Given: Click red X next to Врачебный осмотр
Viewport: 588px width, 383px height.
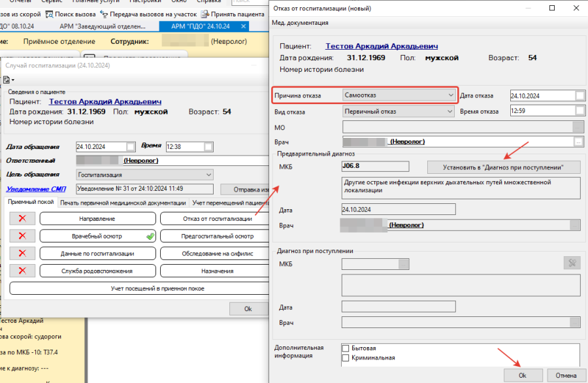Looking at the screenshot, I should (x=22, y=236).
